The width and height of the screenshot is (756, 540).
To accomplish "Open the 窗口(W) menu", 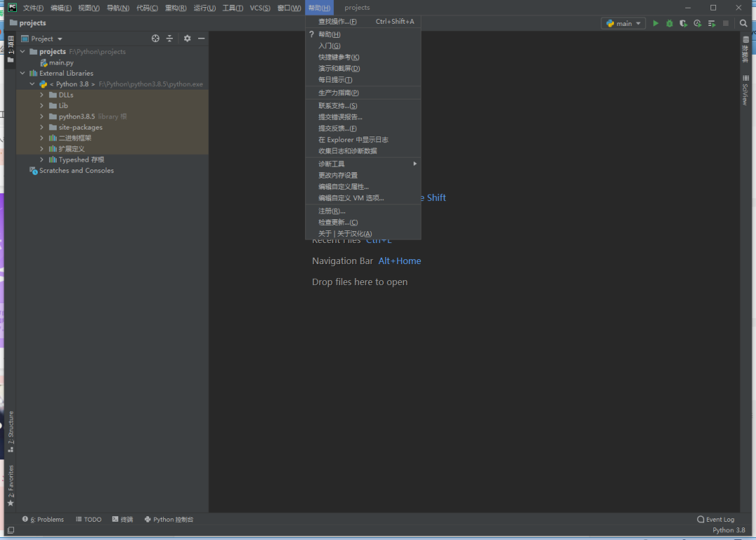I will [289, 8].
